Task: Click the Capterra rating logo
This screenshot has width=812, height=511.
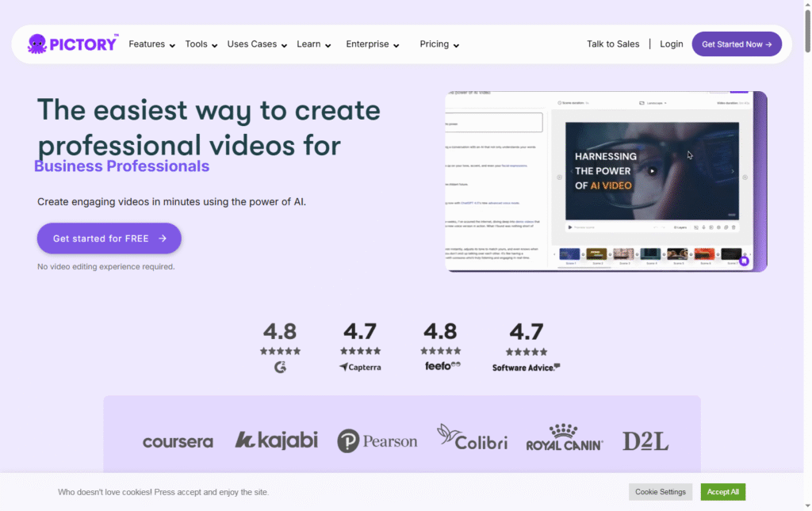Action: [360, 368]
